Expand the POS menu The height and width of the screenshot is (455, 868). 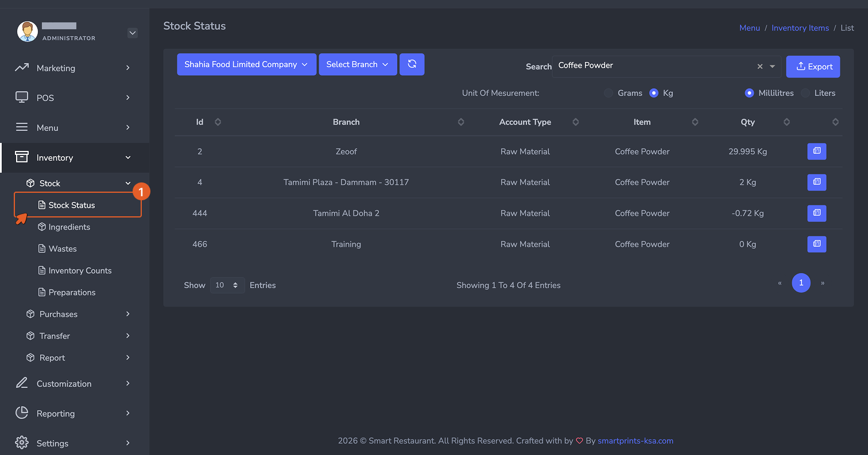point(75,98)
